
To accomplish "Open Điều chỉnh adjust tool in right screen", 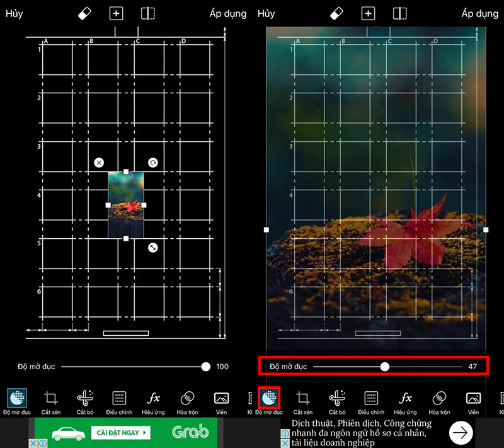I will pyautogui.click(x=371, y=403).
